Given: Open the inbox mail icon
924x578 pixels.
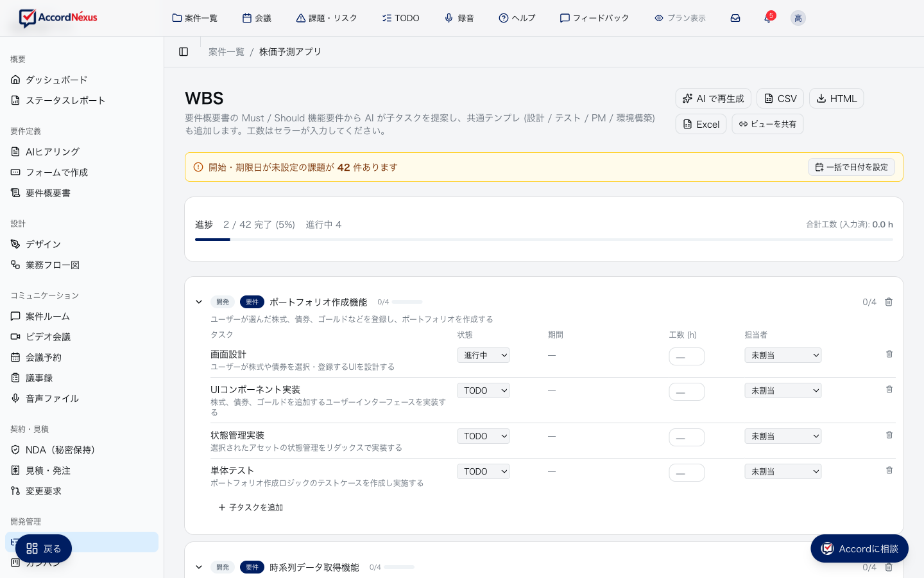Looking at the screenshot, I should tap(735, 18).
